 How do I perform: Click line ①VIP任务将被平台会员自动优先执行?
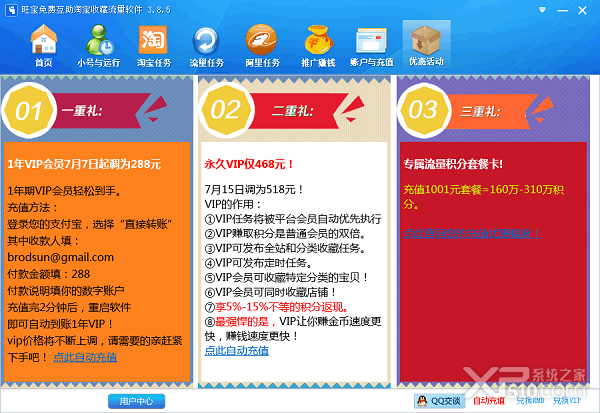pyautogui.click(x=293, y=219)
